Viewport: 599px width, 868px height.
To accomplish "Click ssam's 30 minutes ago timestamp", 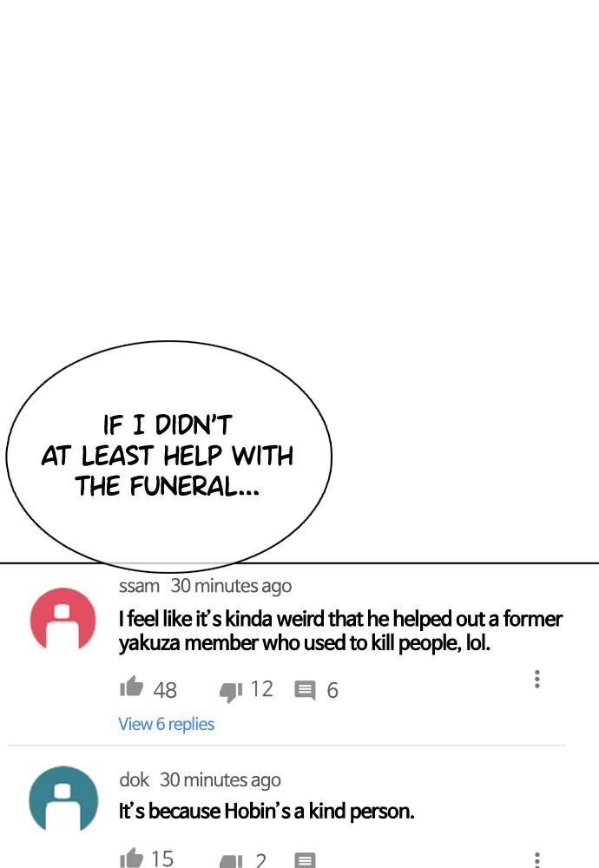I will pyautogui.click(x=231, y=586).
